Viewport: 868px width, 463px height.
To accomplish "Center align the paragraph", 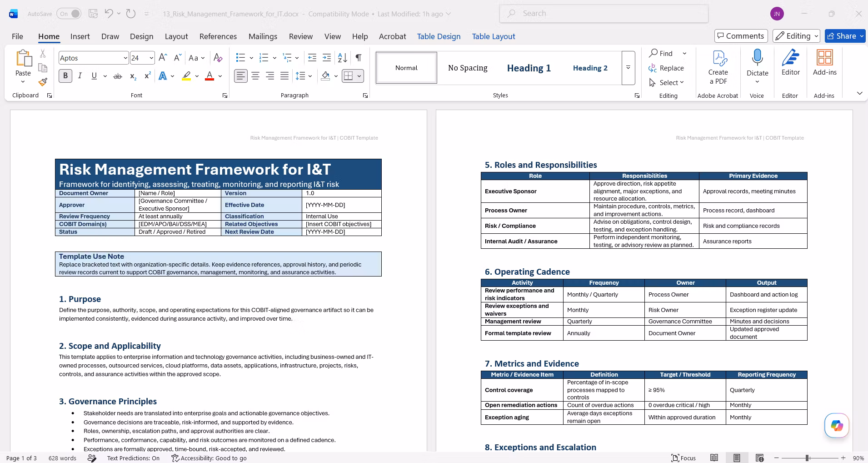I will coord(255,76).
